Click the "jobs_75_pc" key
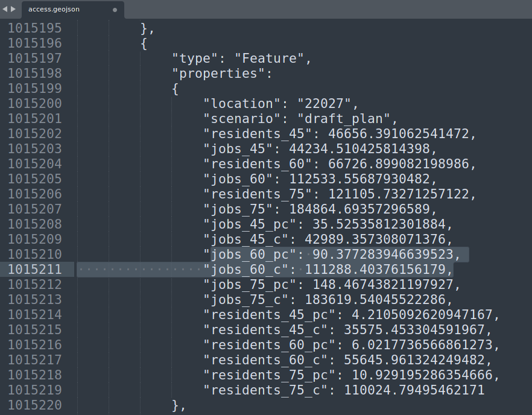The image size is (532, 415). click(x=250, y=284)
